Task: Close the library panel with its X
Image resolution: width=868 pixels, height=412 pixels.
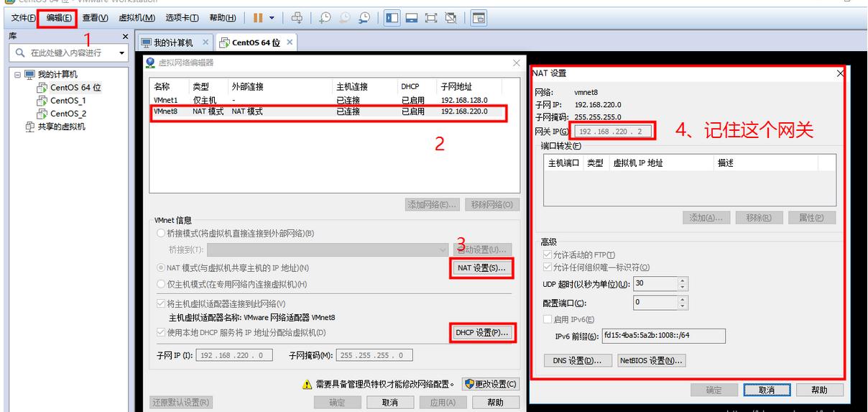Action: pyautogui.click(x=126, y=36)
